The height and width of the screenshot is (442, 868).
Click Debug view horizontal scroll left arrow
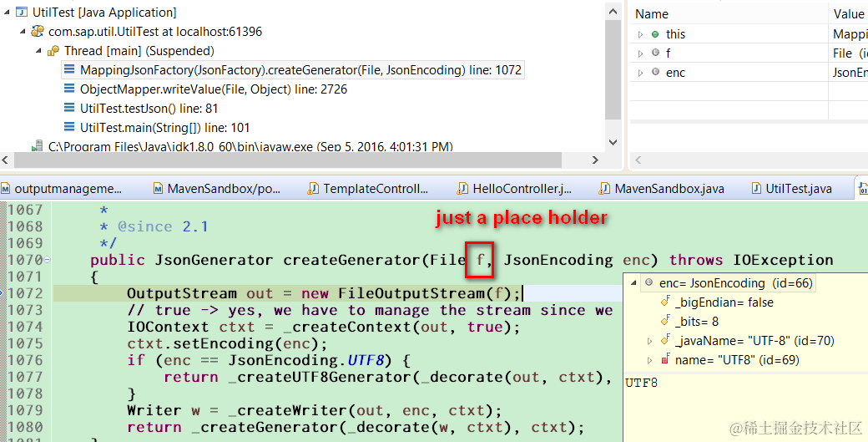click(x=5, y=160)
